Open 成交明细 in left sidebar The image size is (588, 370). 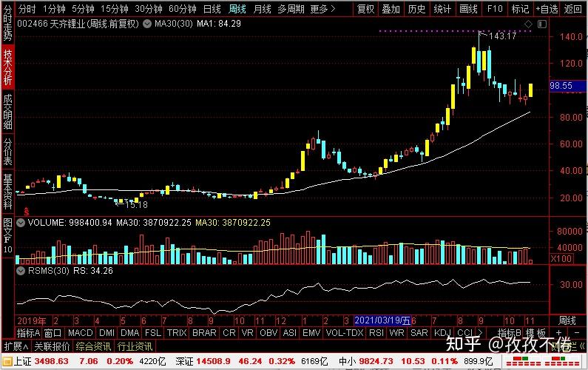[x=7, y=110]
